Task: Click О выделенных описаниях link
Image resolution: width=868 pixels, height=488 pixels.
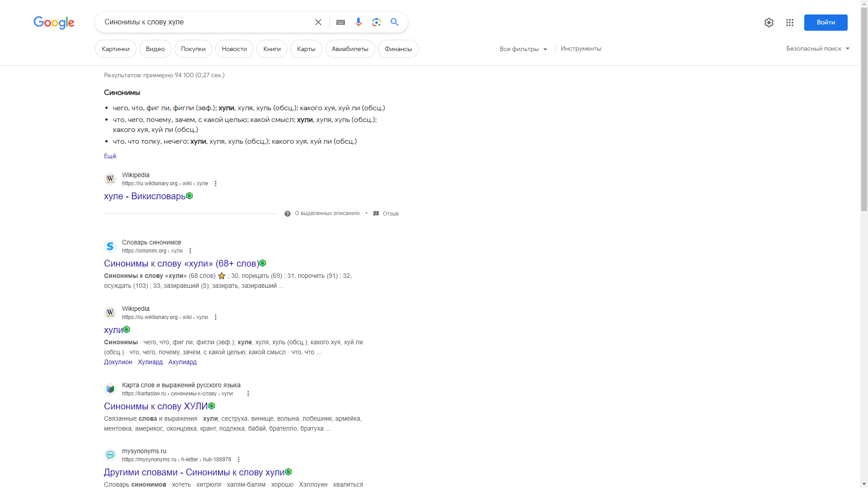Action: tap(327, 213)
